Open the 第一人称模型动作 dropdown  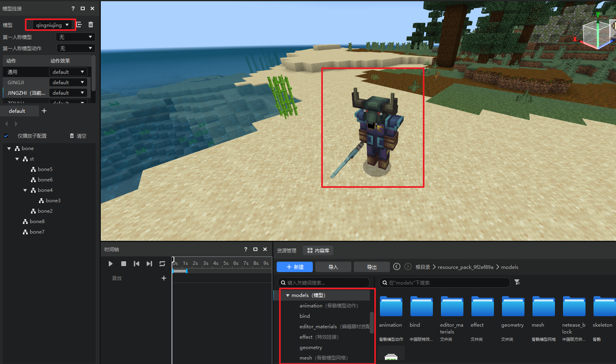click(75, 48)
